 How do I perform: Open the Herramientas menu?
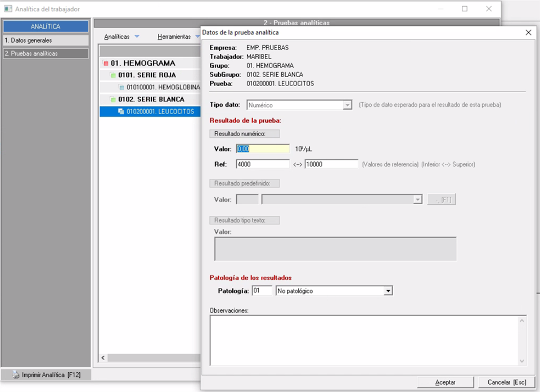click(x=174, y=37)
